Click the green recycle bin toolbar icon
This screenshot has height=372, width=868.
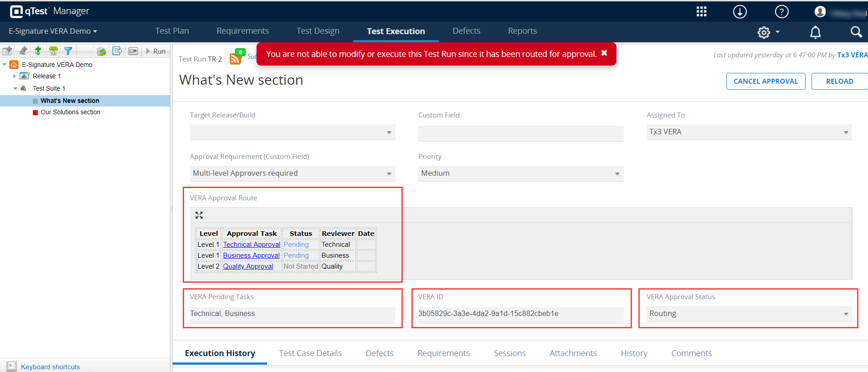point(53,51)
